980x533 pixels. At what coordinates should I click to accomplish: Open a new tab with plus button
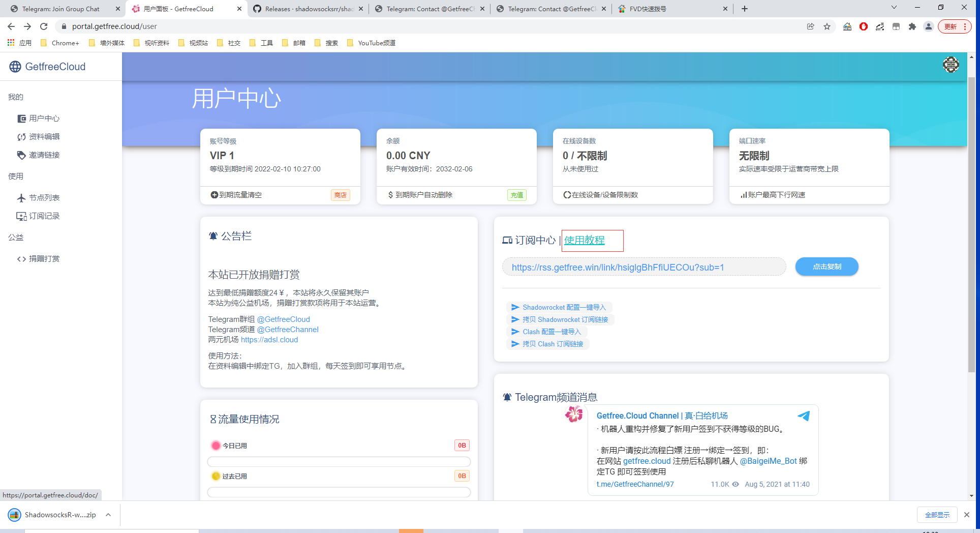point(745,9)
